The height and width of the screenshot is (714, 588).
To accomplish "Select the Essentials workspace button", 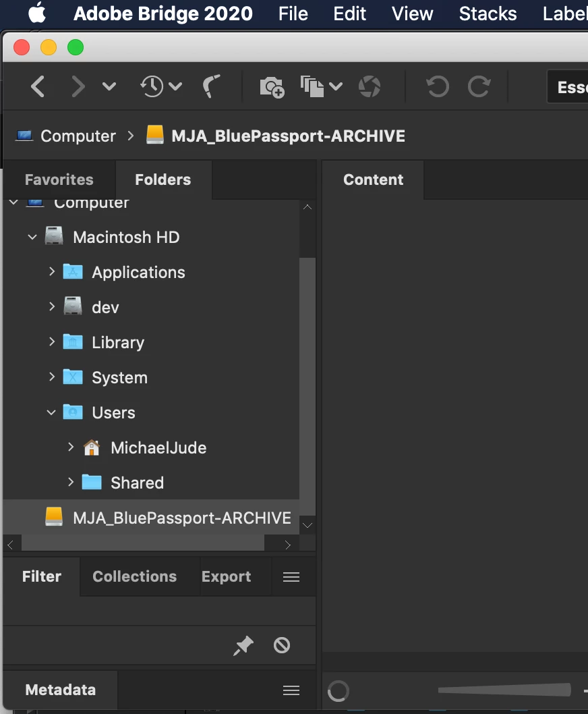I will (568, 86).
